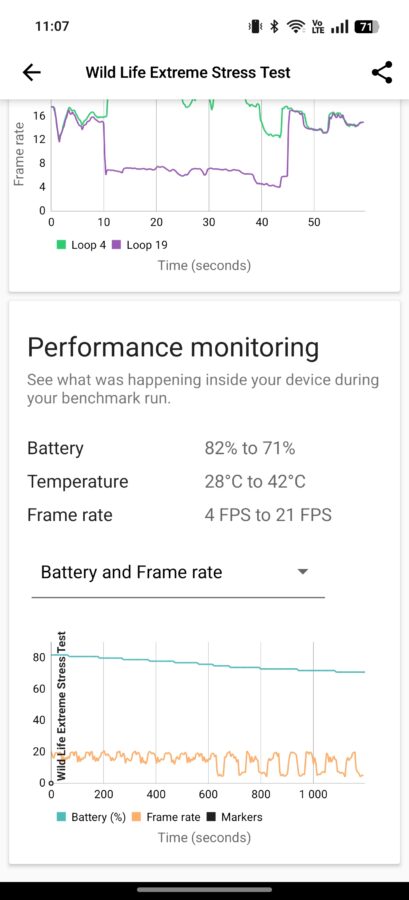Tap the vibrate mode icon

click(255, 26)
